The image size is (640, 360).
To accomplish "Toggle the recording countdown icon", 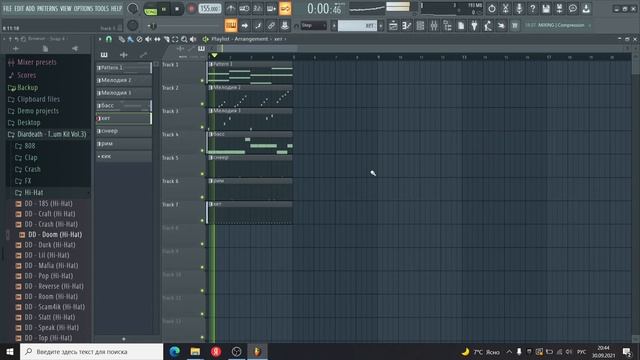I will point(258,8).
